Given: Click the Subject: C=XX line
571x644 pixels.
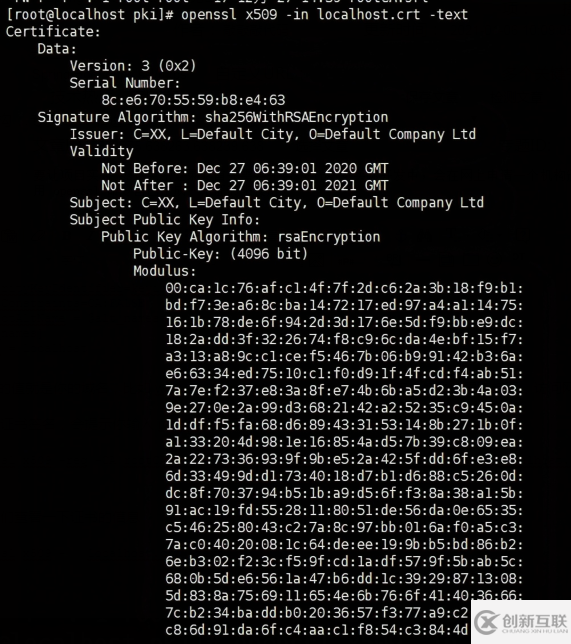Looking at the screenshot, I should [x=276, y=202].
